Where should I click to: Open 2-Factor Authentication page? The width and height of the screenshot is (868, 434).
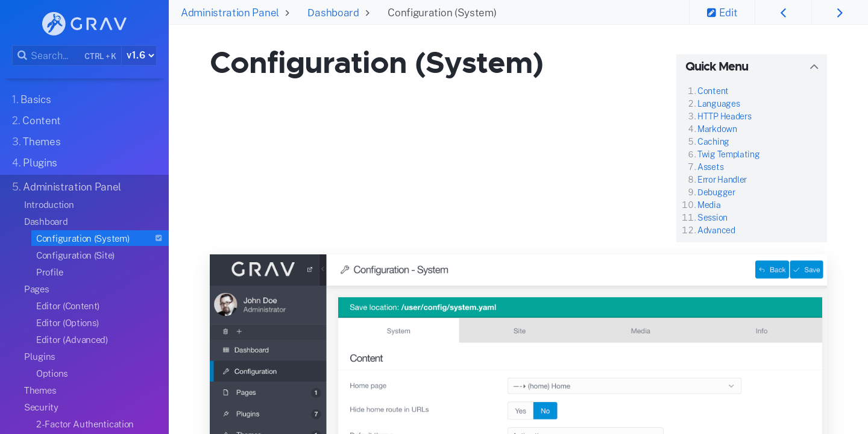(85, 424)
